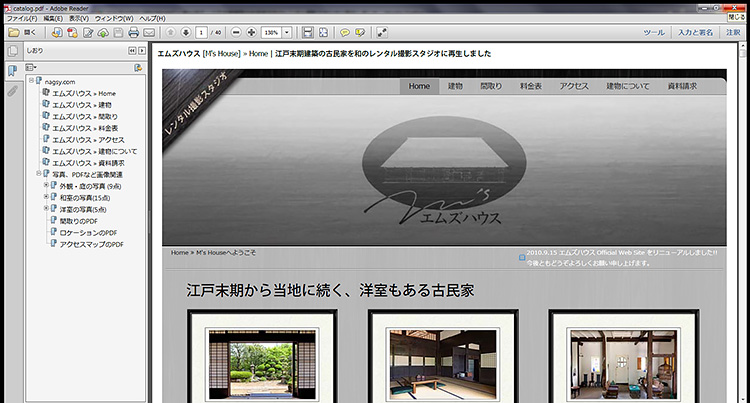Click the 料金表 tab in the page
Screen dimensions: 750x403
[x=531, y=86]
